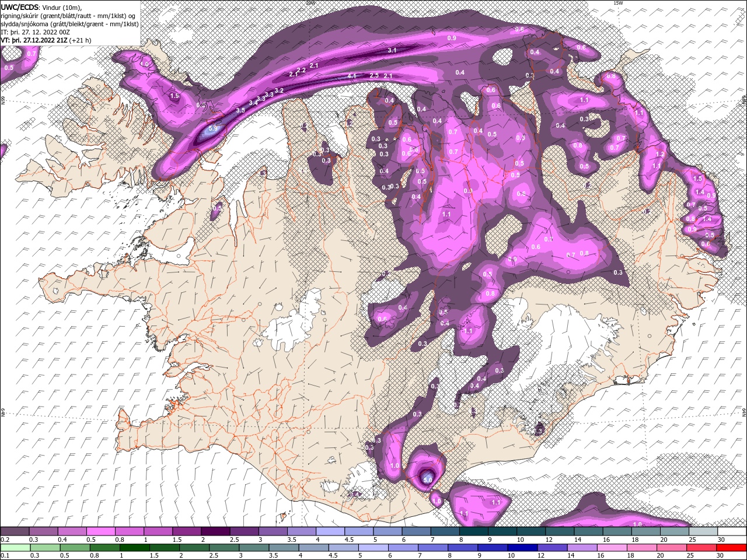The width and height of the screenshot is (747, 560).
Task: Click the 3.1 value label on the map
Action: pos(392,51)
